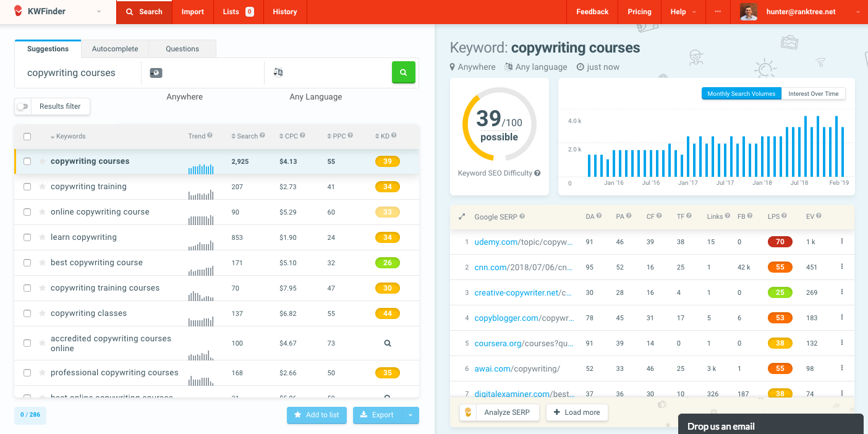Check the 'copywriting courses' row checkbox
Image resolution: width=868 pixels, height=434 pixels.
[x=27, y=161]
